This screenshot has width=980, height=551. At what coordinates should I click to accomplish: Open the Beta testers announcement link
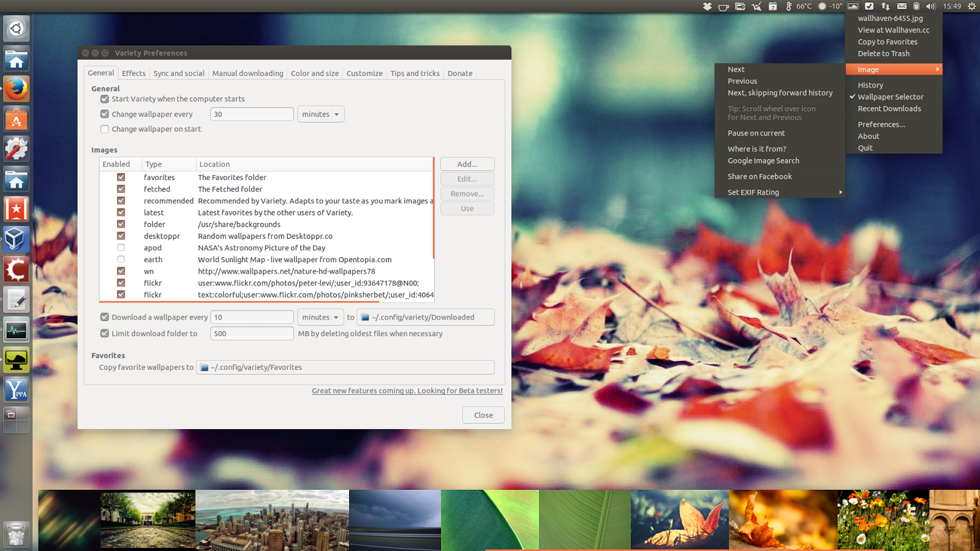[407, 391]
